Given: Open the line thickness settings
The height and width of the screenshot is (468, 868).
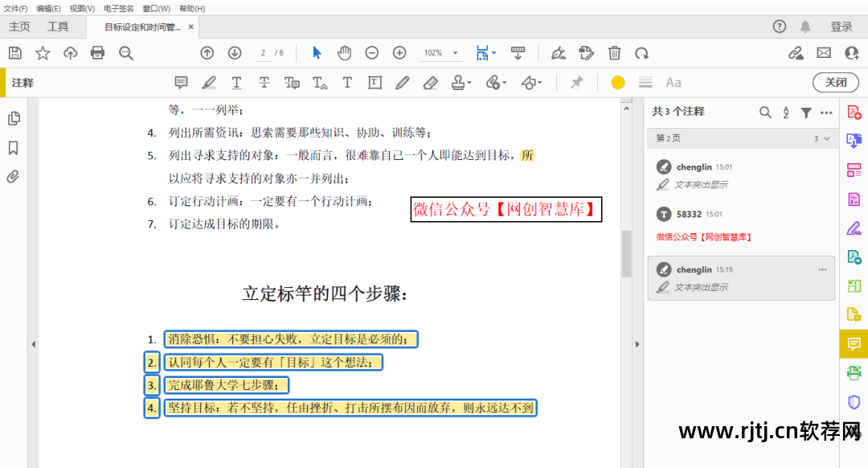Looking at the screenshot, I should click(645, 83).
